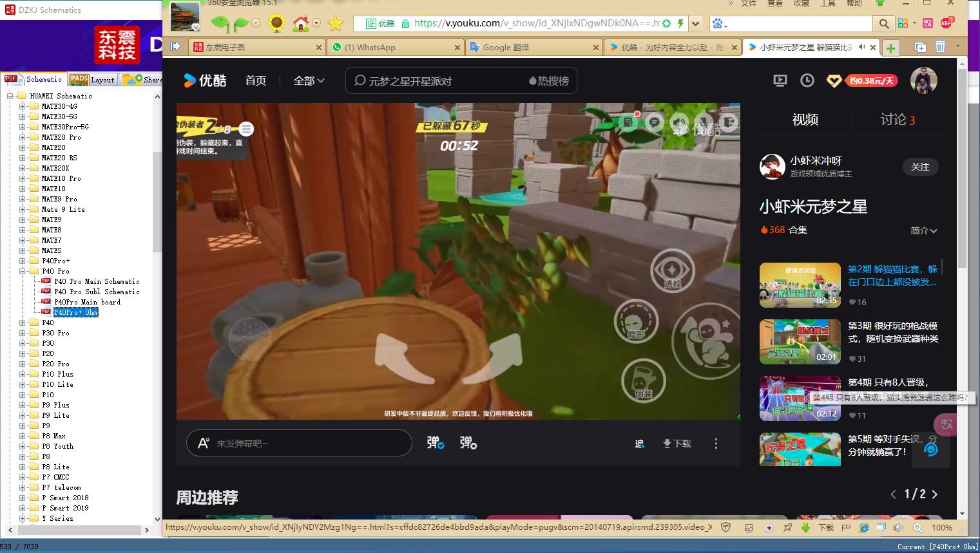Go to Youku 首页 home link
Screen dimensions: 980x553
pos(256,80)
